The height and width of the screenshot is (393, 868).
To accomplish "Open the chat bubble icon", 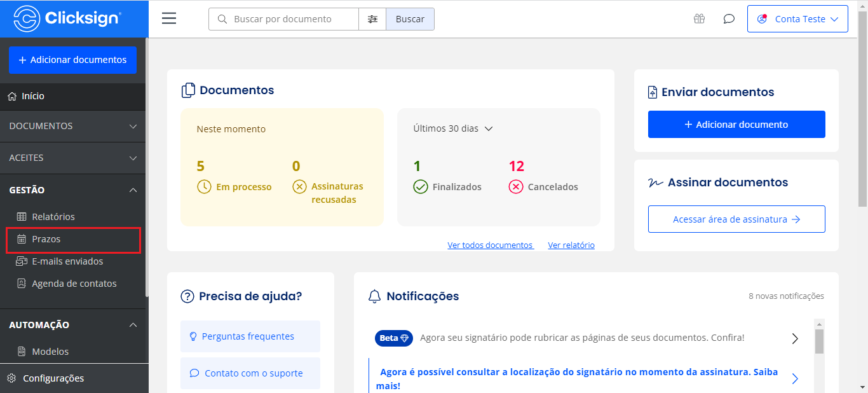I will (x=729, y=19).
